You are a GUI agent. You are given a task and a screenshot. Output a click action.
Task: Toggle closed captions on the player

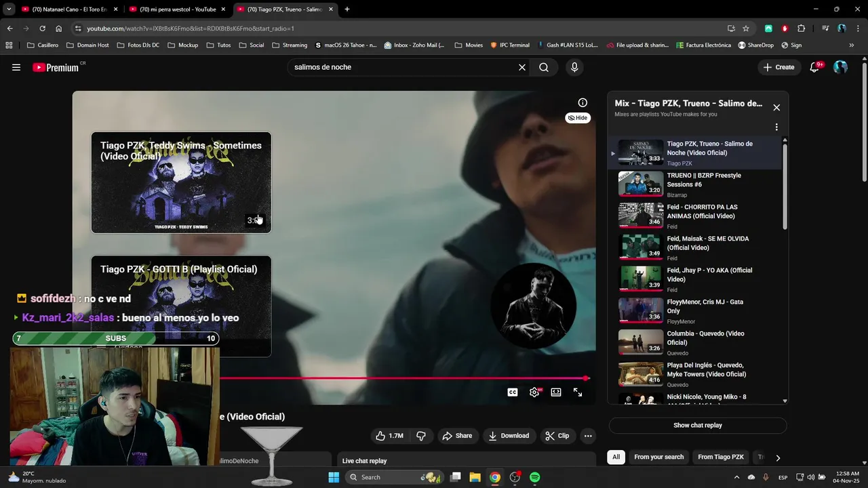coord(513,392)
